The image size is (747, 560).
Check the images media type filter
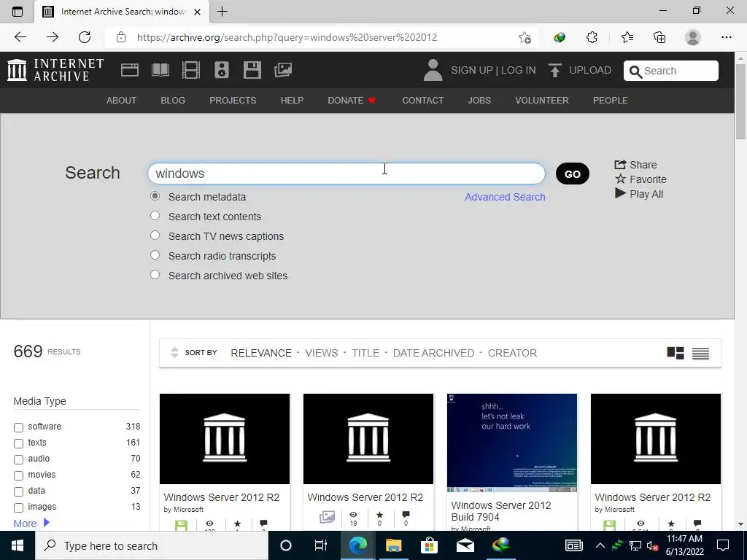coord(18,507)
